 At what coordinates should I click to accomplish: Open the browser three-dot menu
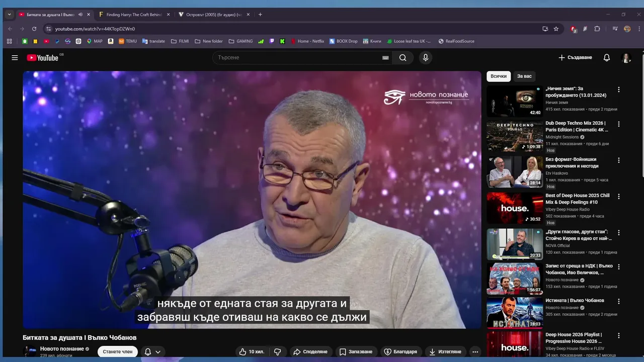(638, 29)
